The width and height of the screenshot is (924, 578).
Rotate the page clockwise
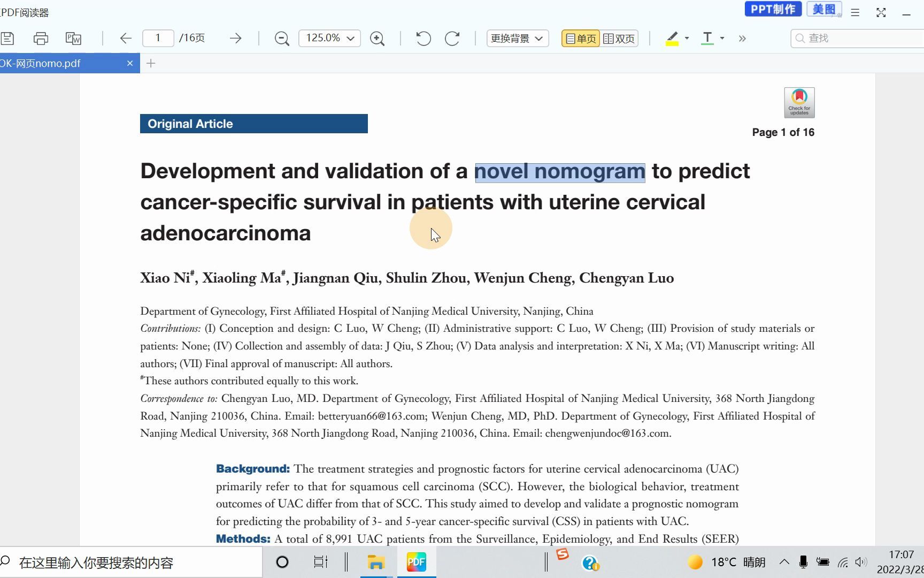pyautogui.click(x=452, y=38)
